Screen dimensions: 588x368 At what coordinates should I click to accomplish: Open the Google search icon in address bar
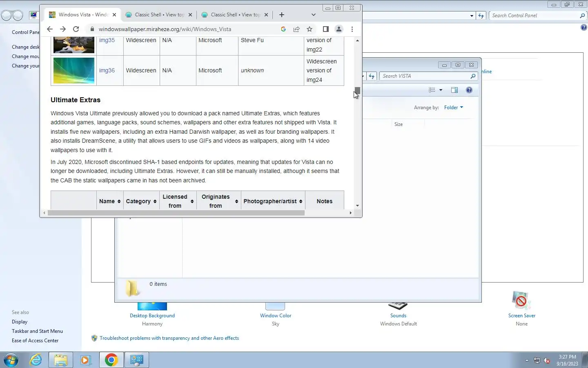(x=283, y=29)
